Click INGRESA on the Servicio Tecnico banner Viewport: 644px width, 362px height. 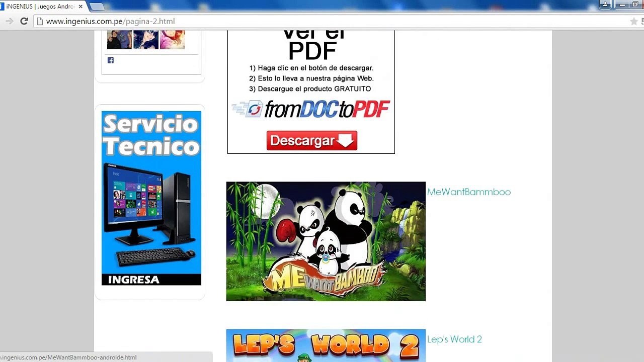coord(134,280)
